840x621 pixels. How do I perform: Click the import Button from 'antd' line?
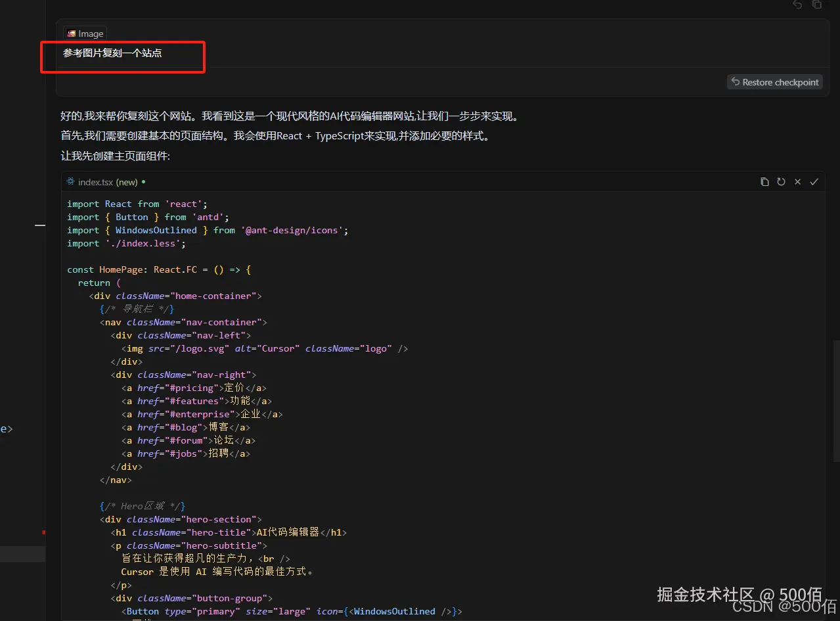click(148, 217)
